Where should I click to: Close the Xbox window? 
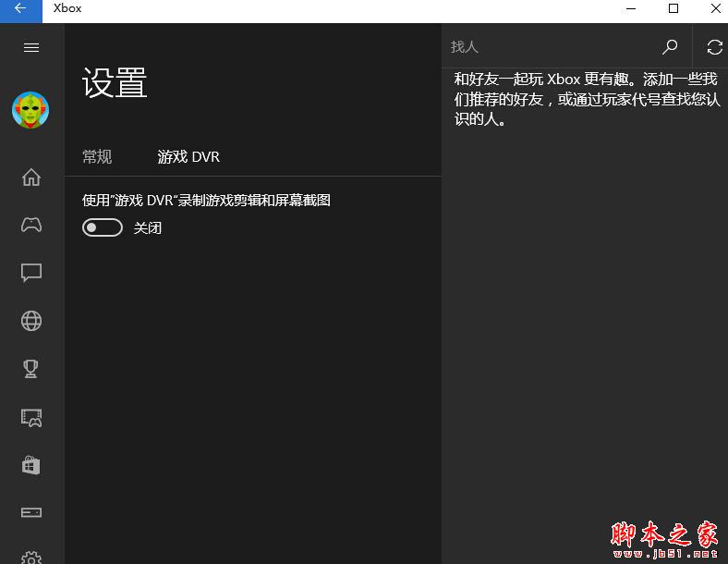coord(715,9)
